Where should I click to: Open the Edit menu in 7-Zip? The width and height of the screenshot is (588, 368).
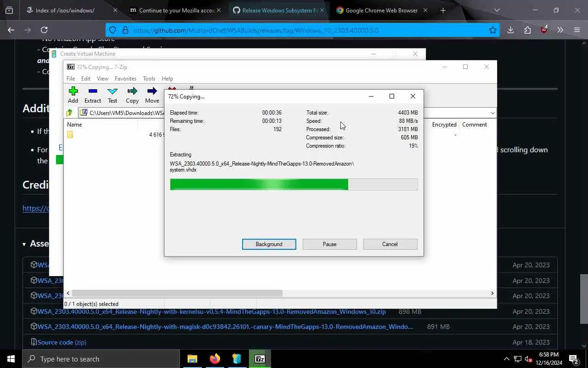tap(86, 79)
